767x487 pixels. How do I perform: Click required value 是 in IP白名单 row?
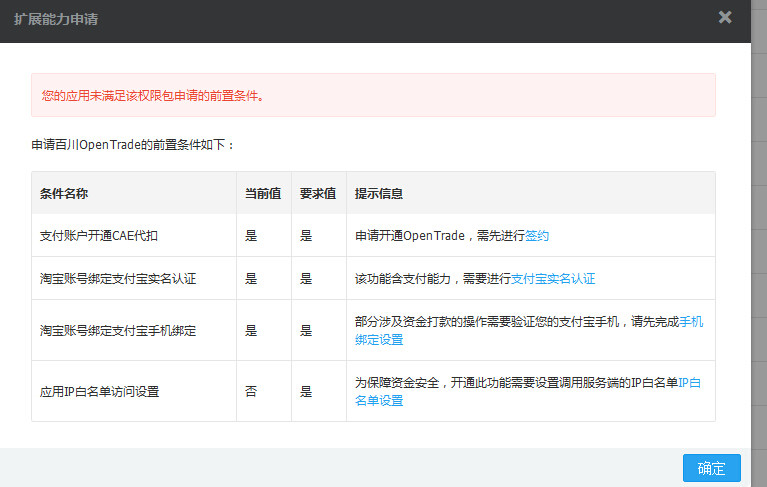click(306, 392)
